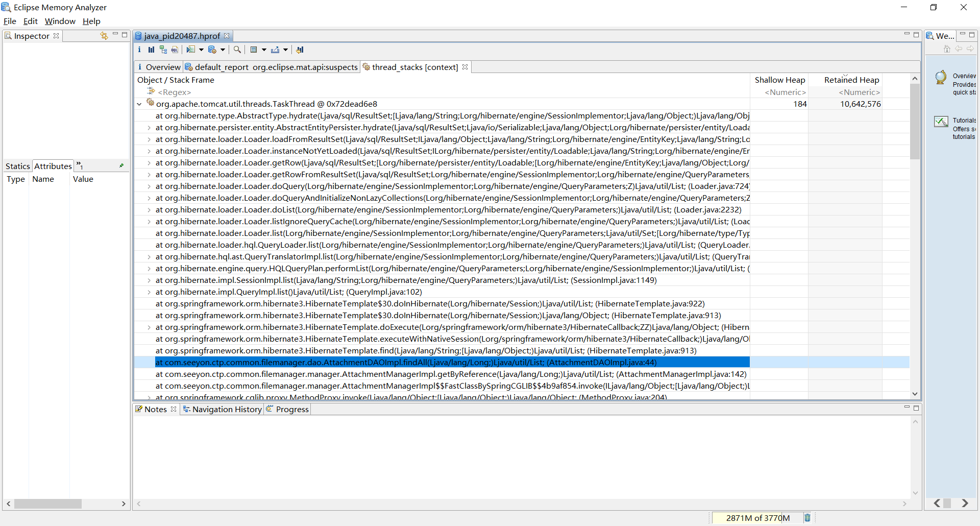
Task: Click the stack table vertical scrollbar down arrow
Action: click(915, 394)
